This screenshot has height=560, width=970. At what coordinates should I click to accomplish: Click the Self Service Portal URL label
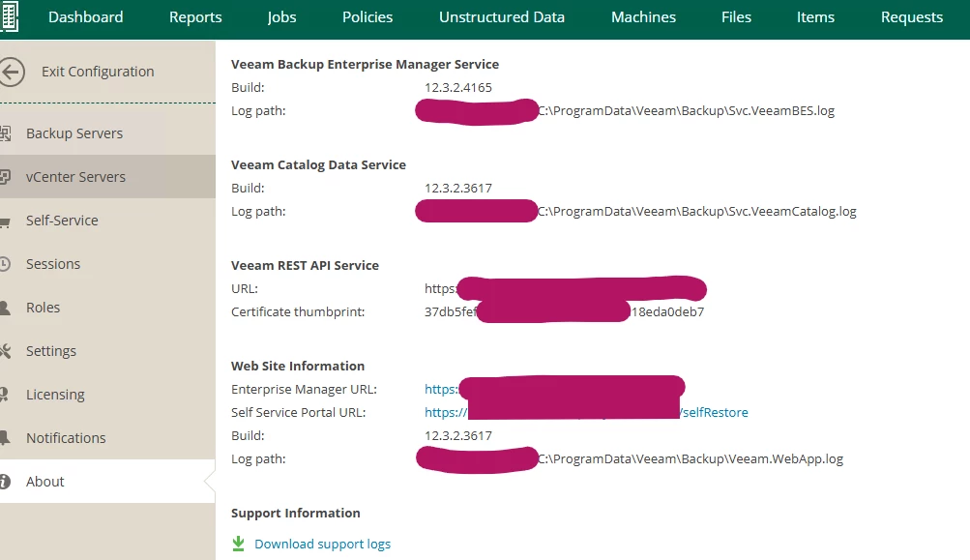click(x=298, y=412)
